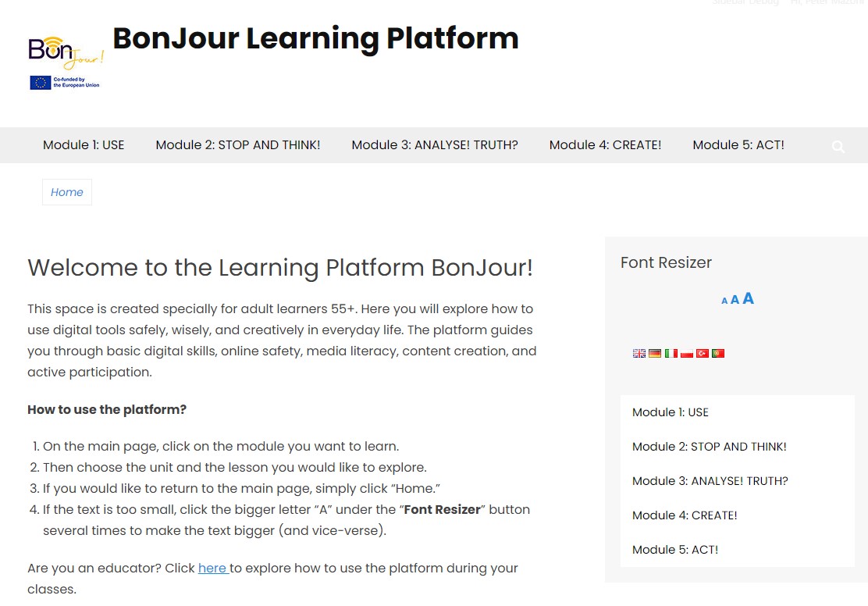The image size is (868, 606).
Task: Select Module 4: CREATE! in the top menu
Action: point(605,145)
